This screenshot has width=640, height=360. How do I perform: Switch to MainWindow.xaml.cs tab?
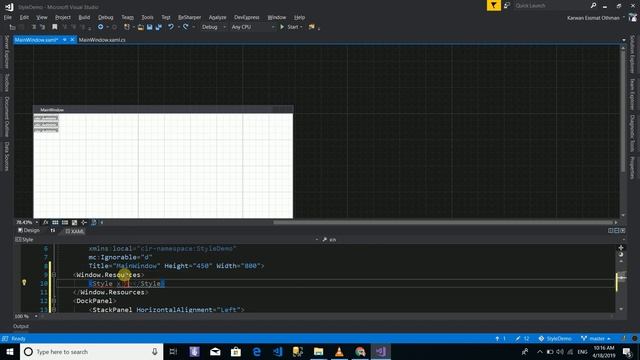coord(102,40)
